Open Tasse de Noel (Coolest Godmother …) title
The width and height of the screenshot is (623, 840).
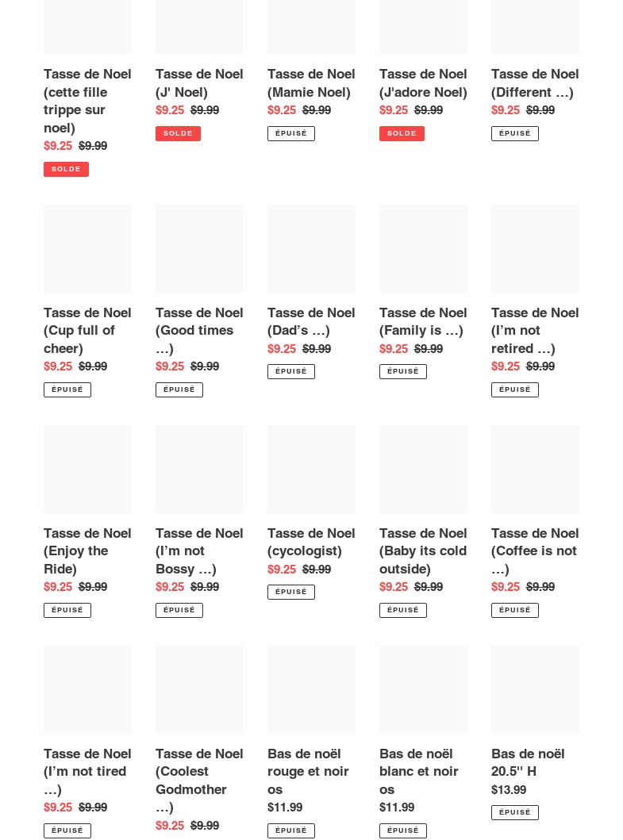(x=198, y=780)
